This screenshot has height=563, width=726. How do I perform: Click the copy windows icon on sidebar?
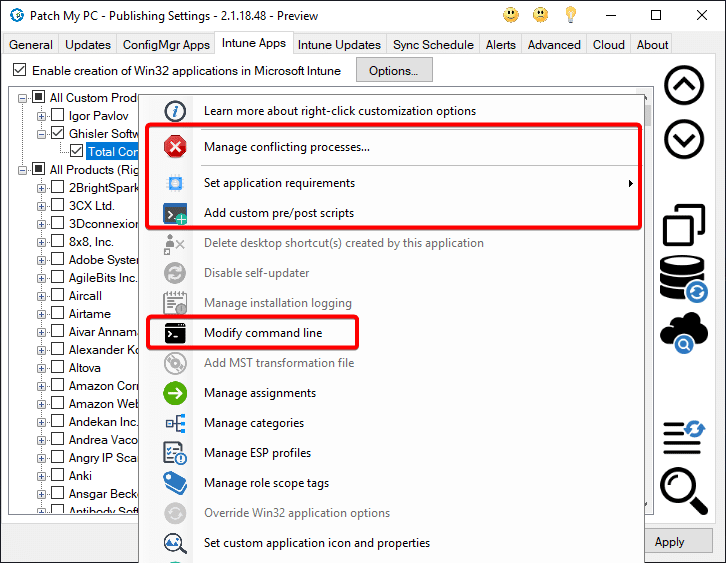tap(684, 223)
